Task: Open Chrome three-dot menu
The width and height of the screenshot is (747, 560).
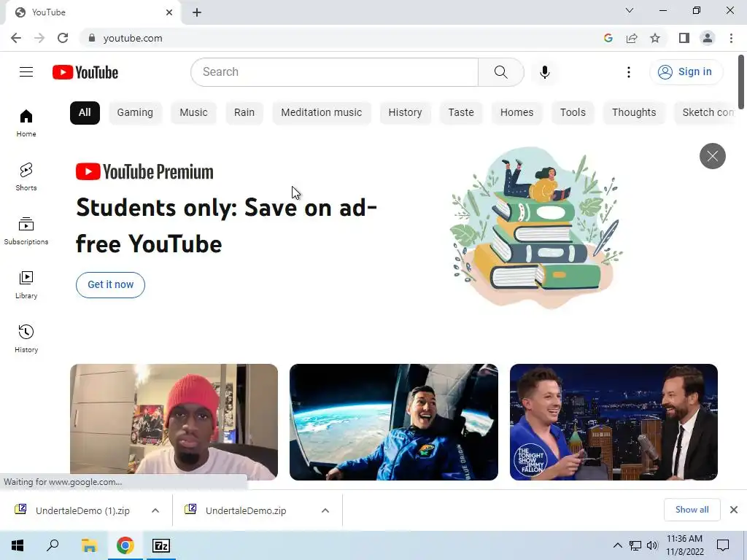Action: [x=731, y=38]
